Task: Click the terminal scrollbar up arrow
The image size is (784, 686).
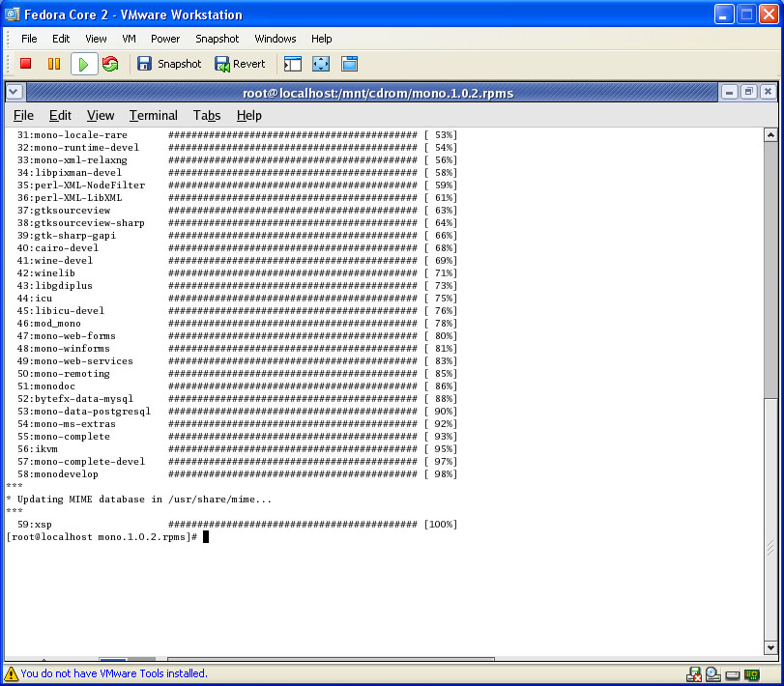Action: coord(770,135)
